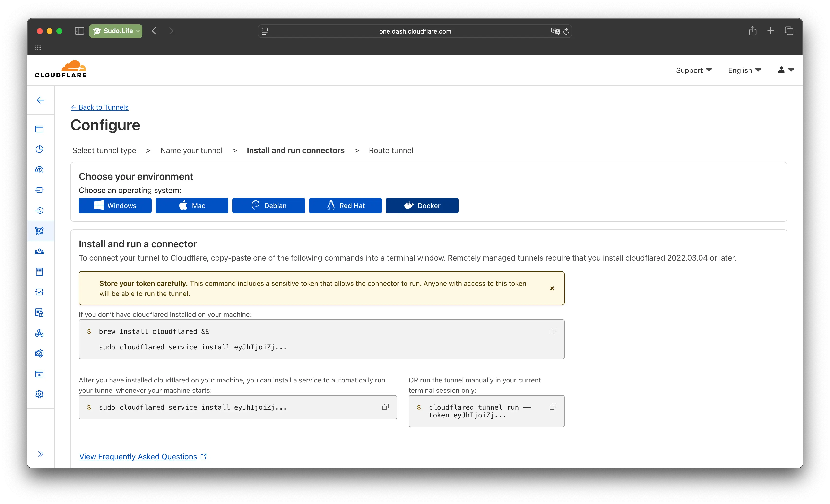Screen dimensions: 830x504
Task: Dismiss the token warning banner
Action: [x=552, y=288]
